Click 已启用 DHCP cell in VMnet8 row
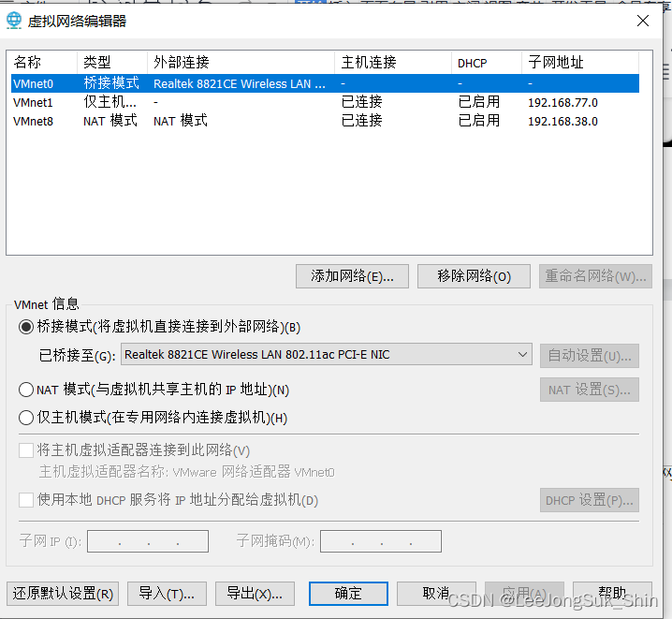 tap(478, 121)
